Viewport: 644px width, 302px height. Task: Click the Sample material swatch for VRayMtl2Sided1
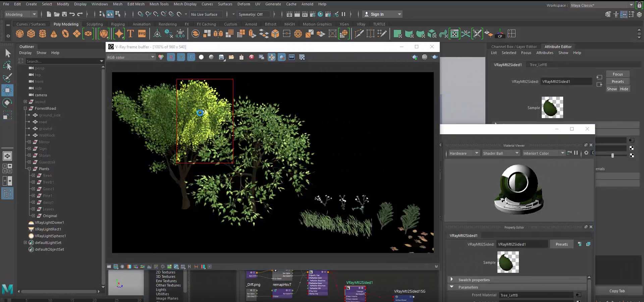click(x=552, y=107)
